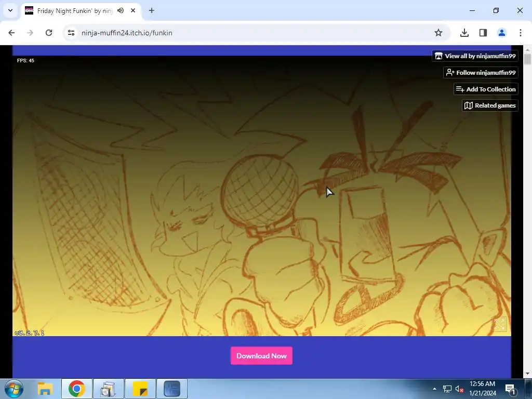Open File Explorer from the taskbar
The image size is (532, 399).
click(45, 389)
